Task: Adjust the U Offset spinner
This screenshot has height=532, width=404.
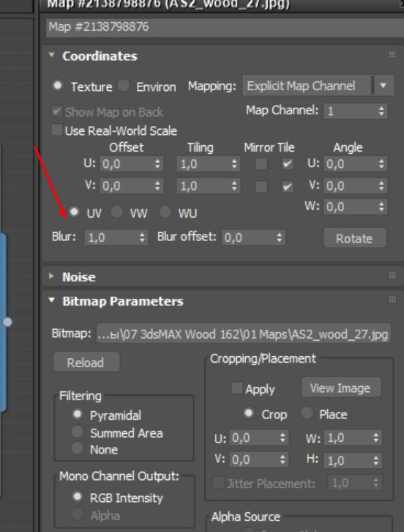Action: click(x=157, y=164)
